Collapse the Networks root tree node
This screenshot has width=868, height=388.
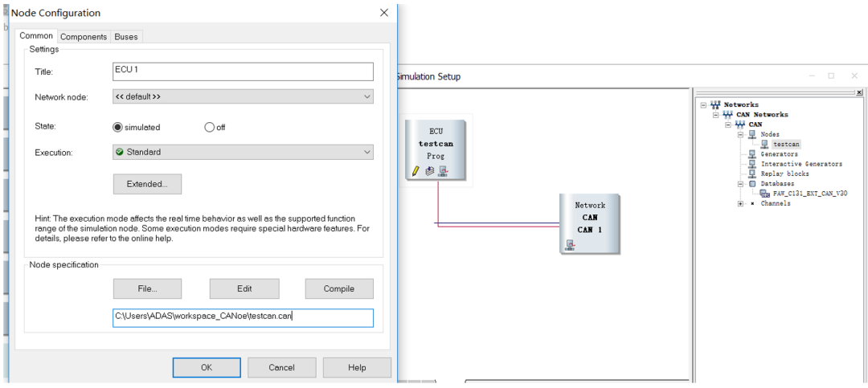tap(703, 104)
